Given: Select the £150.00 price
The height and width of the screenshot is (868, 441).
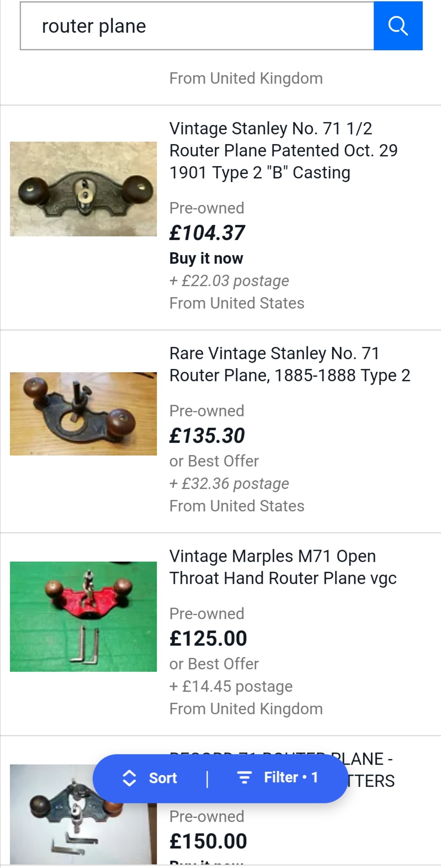Looking at the screenshot, I should pyautogui.click(x=208, y=841).
